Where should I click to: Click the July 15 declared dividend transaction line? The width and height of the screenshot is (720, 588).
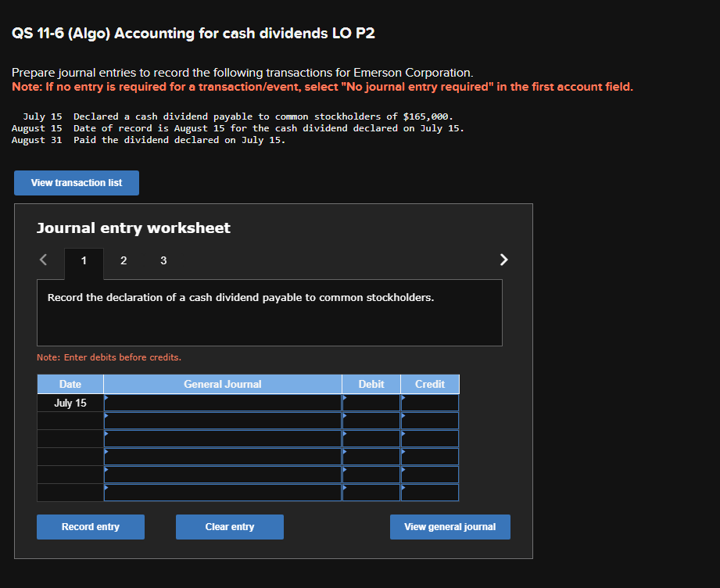point(238,117)
